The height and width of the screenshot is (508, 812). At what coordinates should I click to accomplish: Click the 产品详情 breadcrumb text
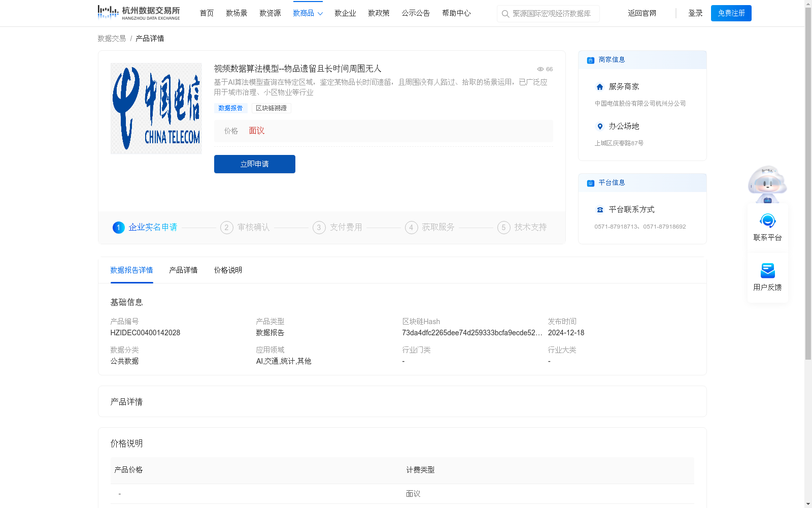[x=150, y=39]
